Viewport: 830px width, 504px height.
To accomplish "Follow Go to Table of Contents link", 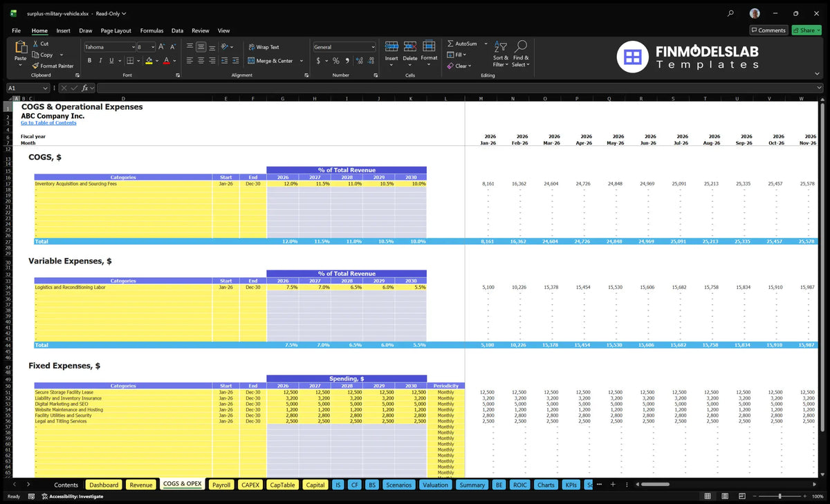I will click(x=48, y=122).
